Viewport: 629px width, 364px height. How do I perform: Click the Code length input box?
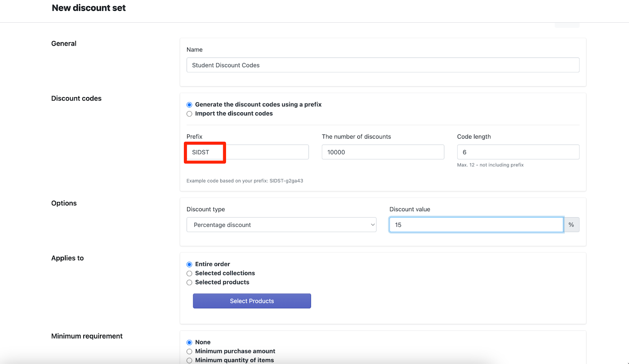tap(518, 152)
